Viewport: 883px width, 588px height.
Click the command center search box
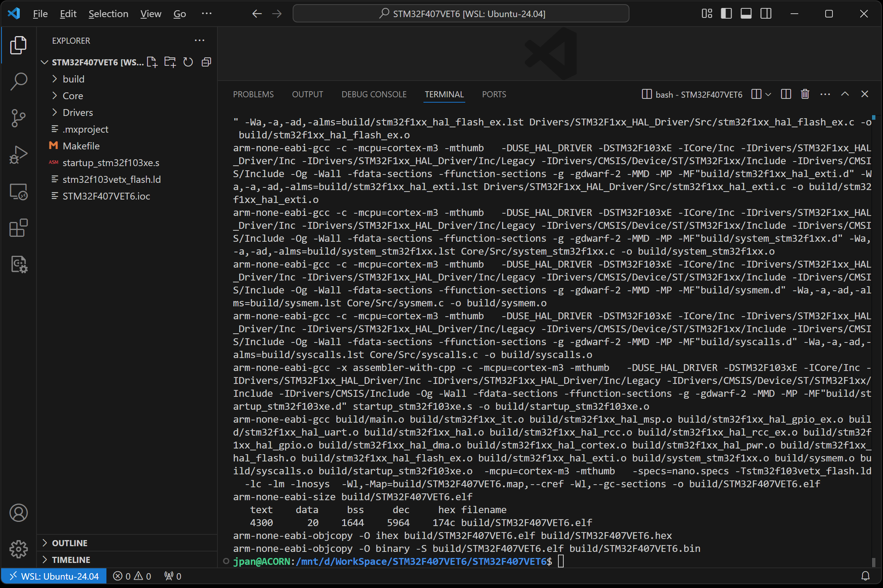coord(461,14)
